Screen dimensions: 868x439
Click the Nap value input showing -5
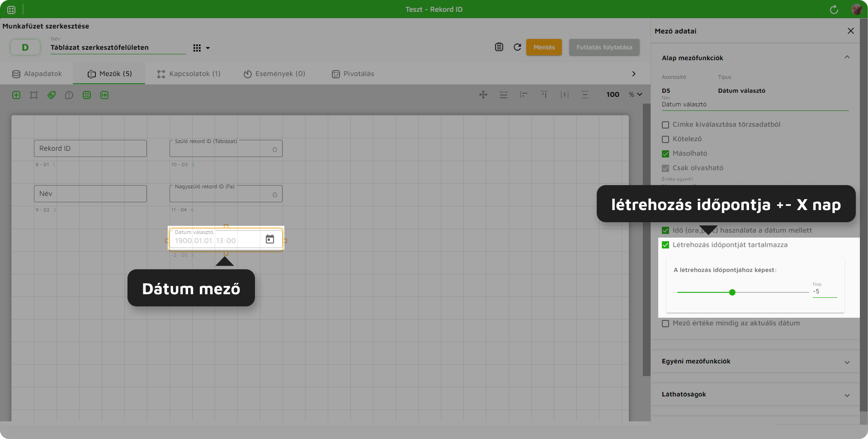point(825,291)
